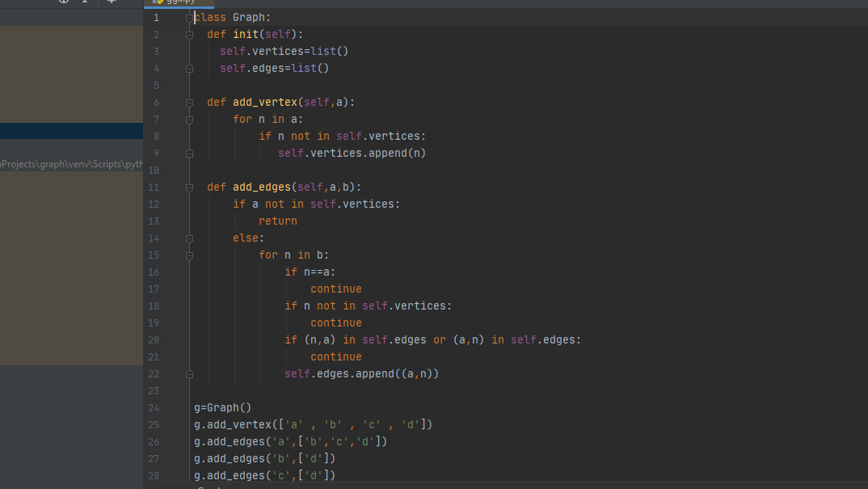Click the Python icon on the ggu.py tab

(x=158, y=3)
